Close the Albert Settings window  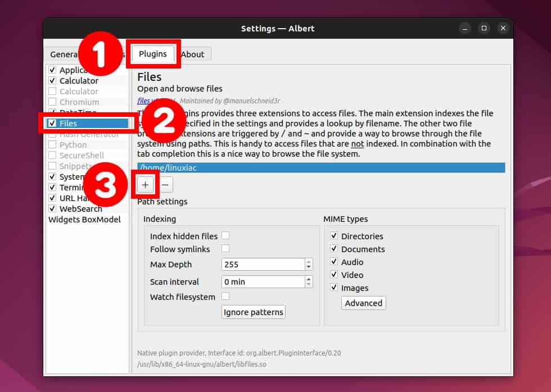coord(503,28)
